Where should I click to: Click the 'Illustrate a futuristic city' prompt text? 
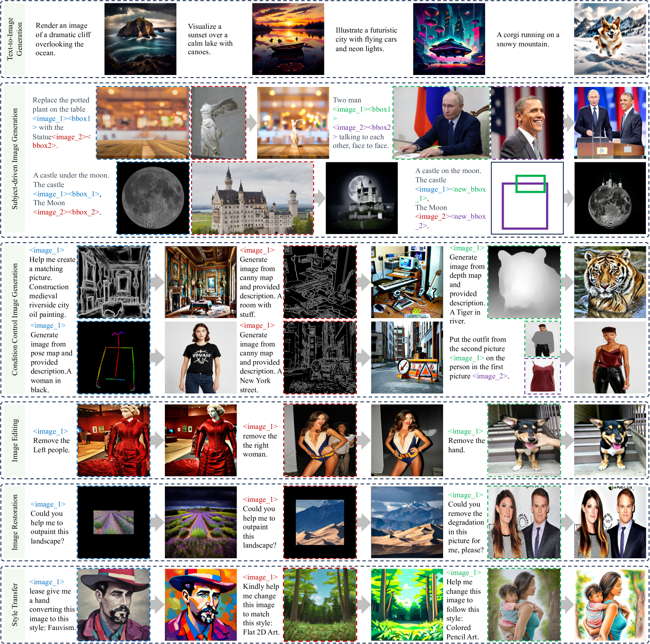366,39
